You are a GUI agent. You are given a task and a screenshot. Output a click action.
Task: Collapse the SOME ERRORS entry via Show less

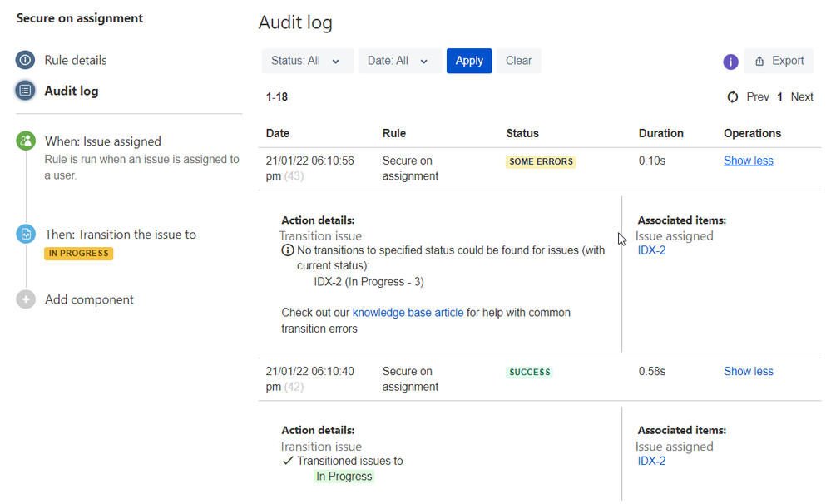pyautogui.click(x=749, y=161)
